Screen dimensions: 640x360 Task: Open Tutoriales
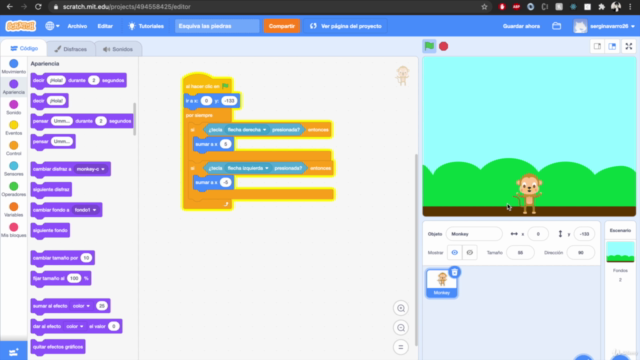coord(146,26)
